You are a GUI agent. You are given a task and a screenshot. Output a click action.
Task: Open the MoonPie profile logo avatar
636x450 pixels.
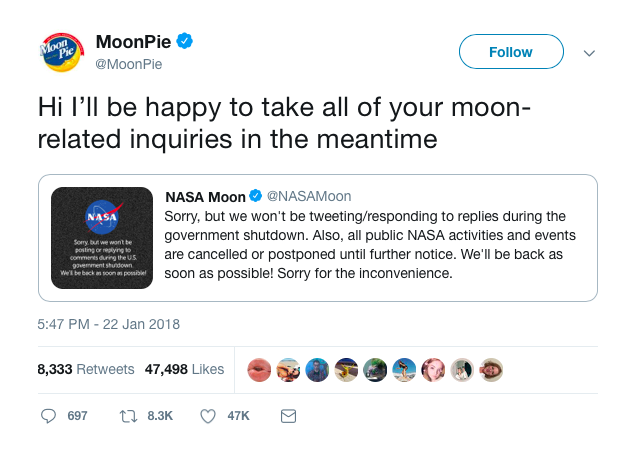coord(62,52)
